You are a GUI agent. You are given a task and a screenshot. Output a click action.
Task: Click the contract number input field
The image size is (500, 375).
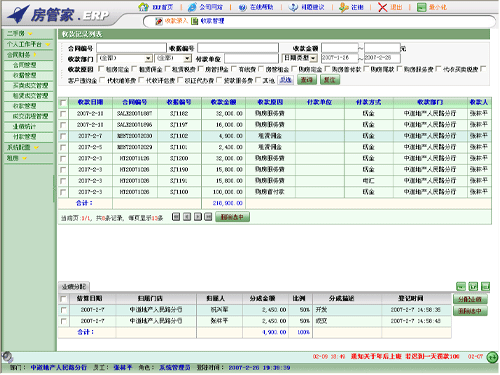131,48
